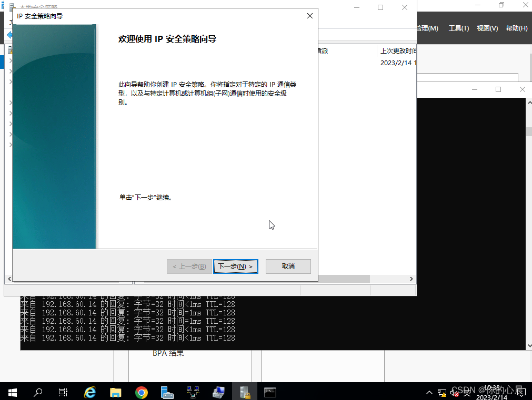Open volume tray icon
This screenshot has width=532, height=400.
[454, 393]
